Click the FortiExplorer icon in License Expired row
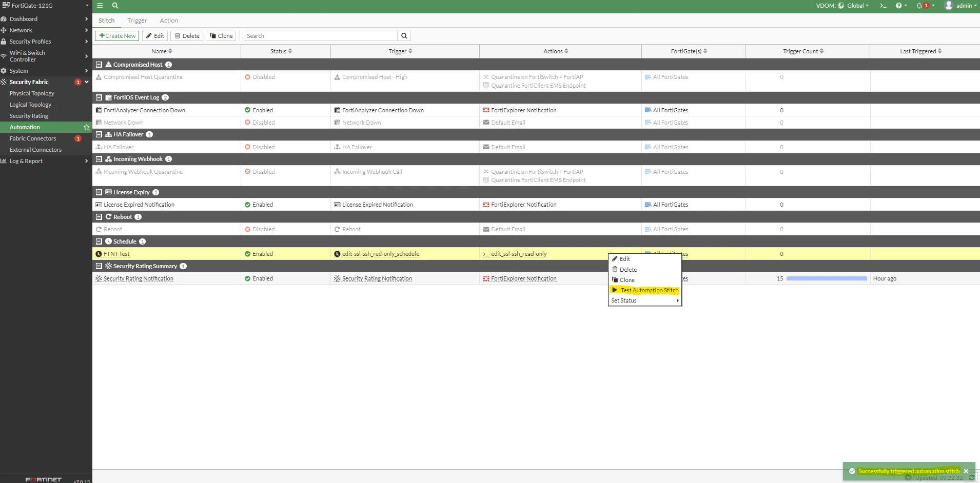 486,205
